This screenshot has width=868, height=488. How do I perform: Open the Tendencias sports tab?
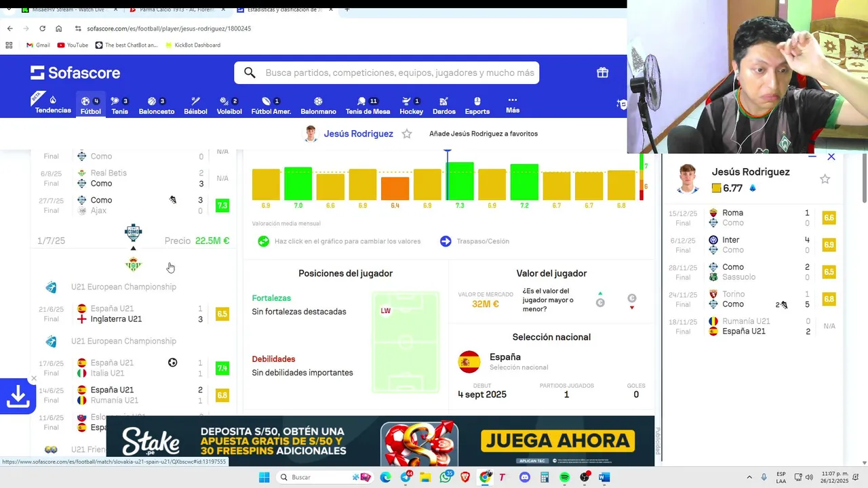coord(53,104)
